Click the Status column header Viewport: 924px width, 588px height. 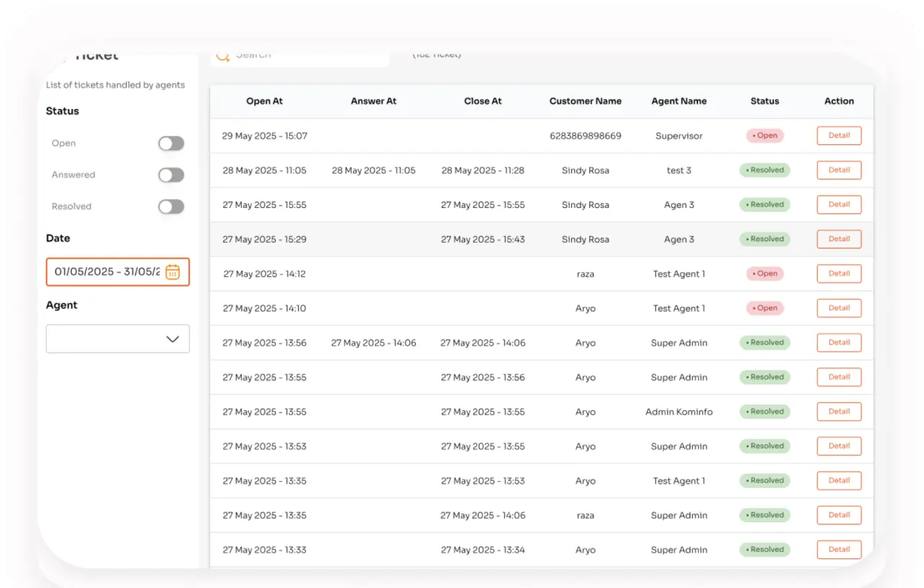pos(764,101)
